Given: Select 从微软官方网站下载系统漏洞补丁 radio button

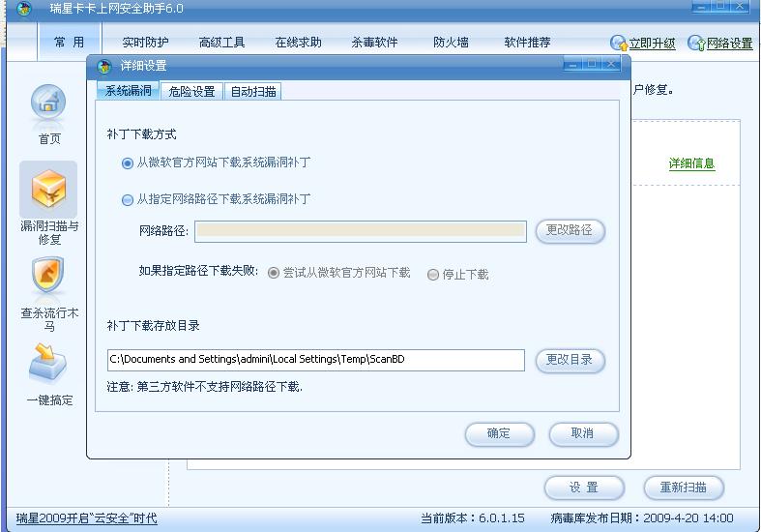Looking at the screenshot, I should (x=128, y=163).
